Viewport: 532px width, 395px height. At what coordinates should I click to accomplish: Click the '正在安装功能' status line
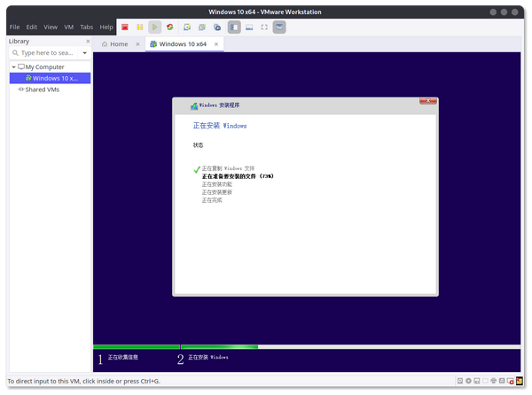(217, 184)
